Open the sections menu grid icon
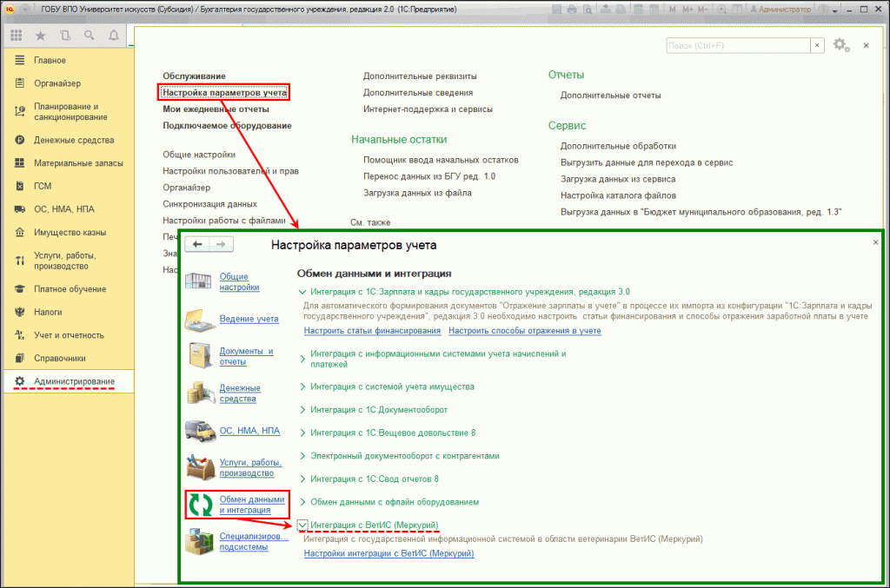Image resolution: width=890 pixels, height=588 pixels. click(x=16, y=36)
